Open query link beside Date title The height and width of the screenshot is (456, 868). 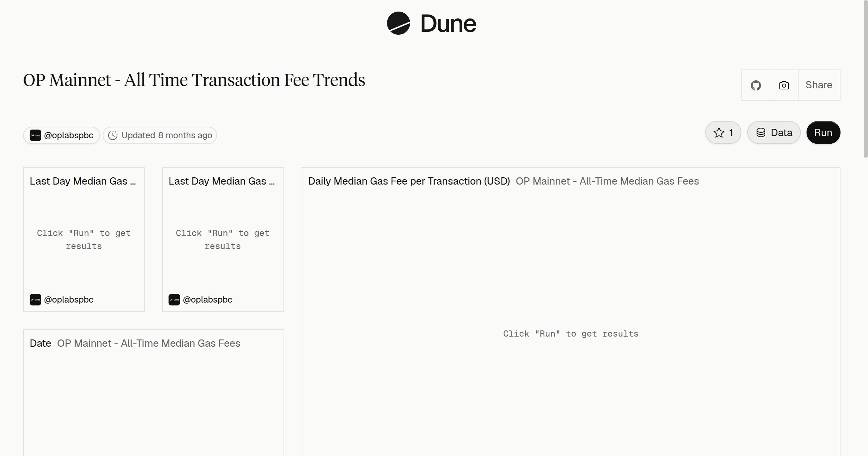point(149,343)
